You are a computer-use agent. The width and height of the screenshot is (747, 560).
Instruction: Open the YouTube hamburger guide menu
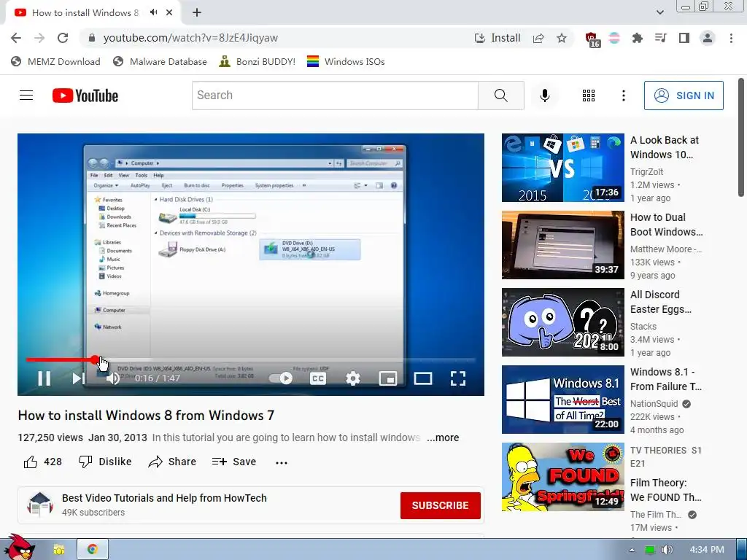[26, 96]
